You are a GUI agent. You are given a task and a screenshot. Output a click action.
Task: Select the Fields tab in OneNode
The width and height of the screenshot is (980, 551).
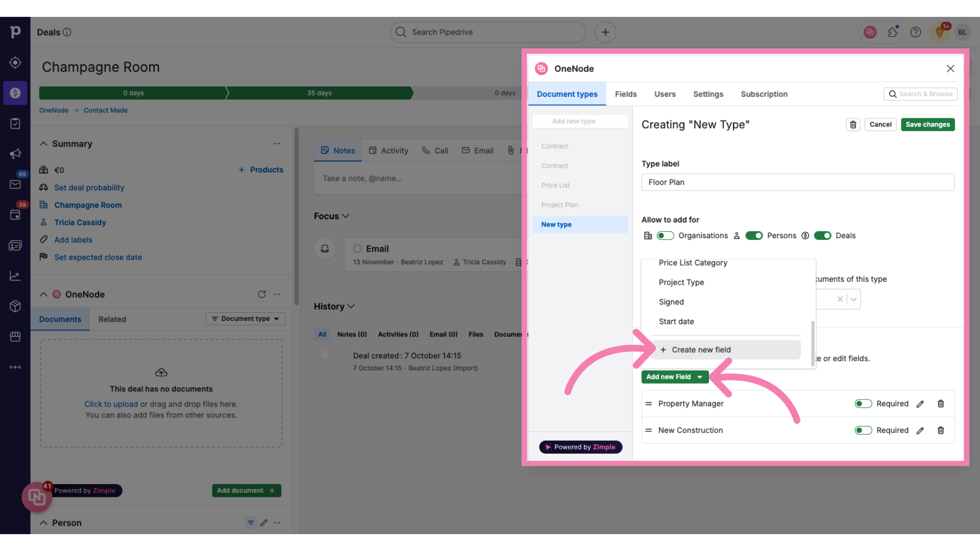pyautogui.click(x=625, y=94)
